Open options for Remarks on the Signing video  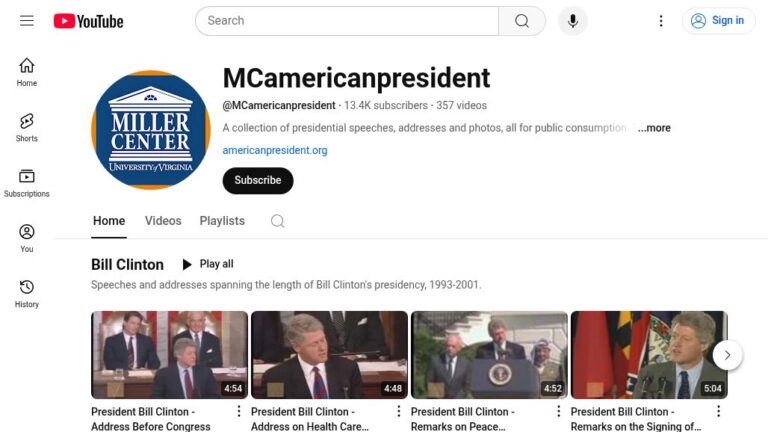(x=719, y=411)
